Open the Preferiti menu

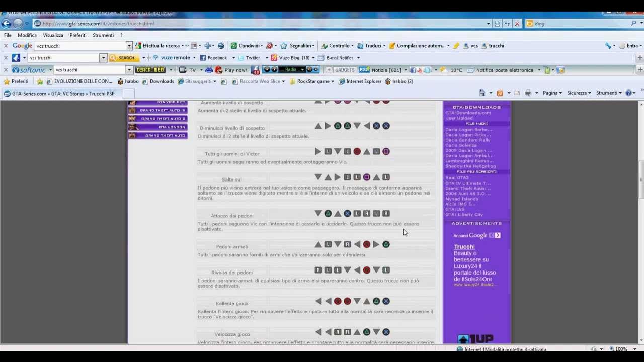point(78,35)
